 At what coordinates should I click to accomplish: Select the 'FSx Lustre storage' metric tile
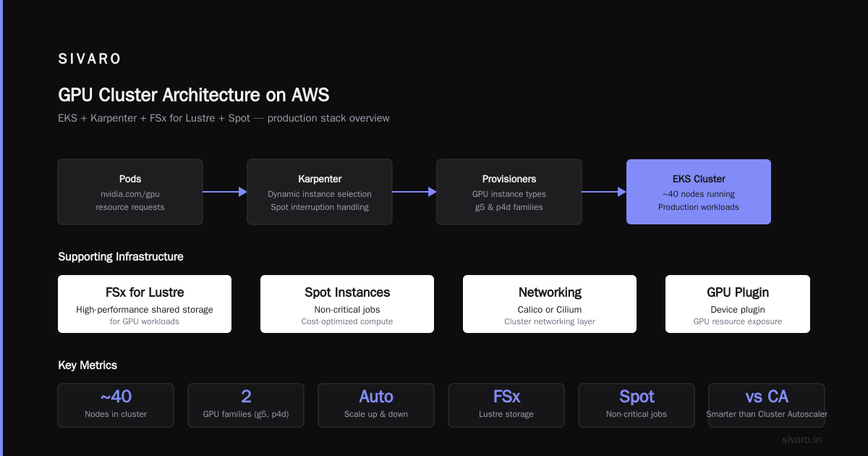506,405
